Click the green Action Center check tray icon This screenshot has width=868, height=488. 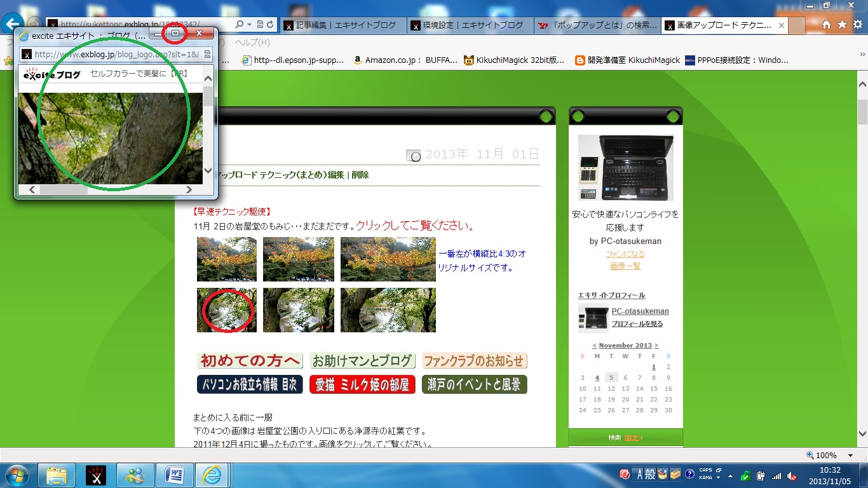click(x=745, y=475)
